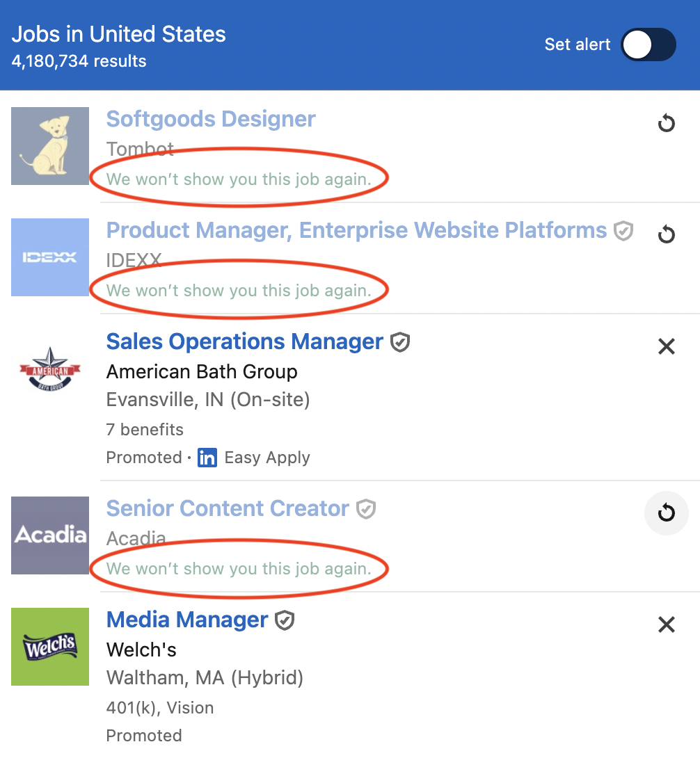
Task: Click the IDEXX company logo
Action: tap(49, 257)
